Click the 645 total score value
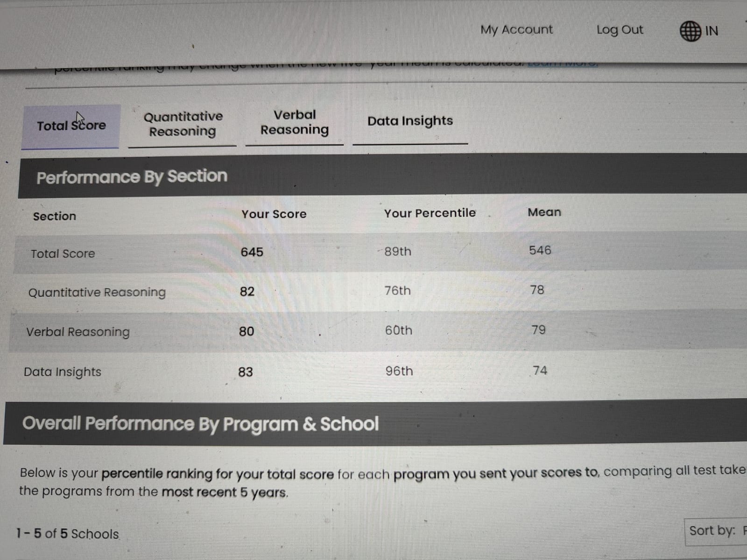The height and width of the screenshot is (560, 747). (252, 252)
